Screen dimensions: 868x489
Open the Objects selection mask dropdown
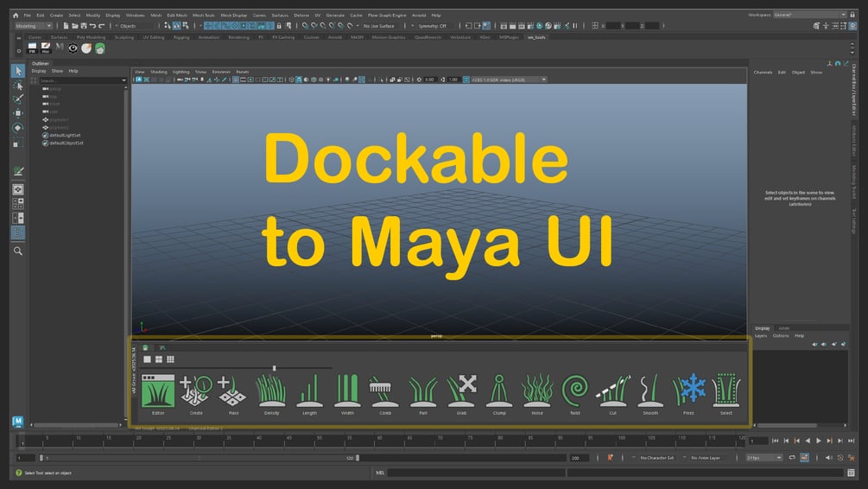(x=137, y=25)
